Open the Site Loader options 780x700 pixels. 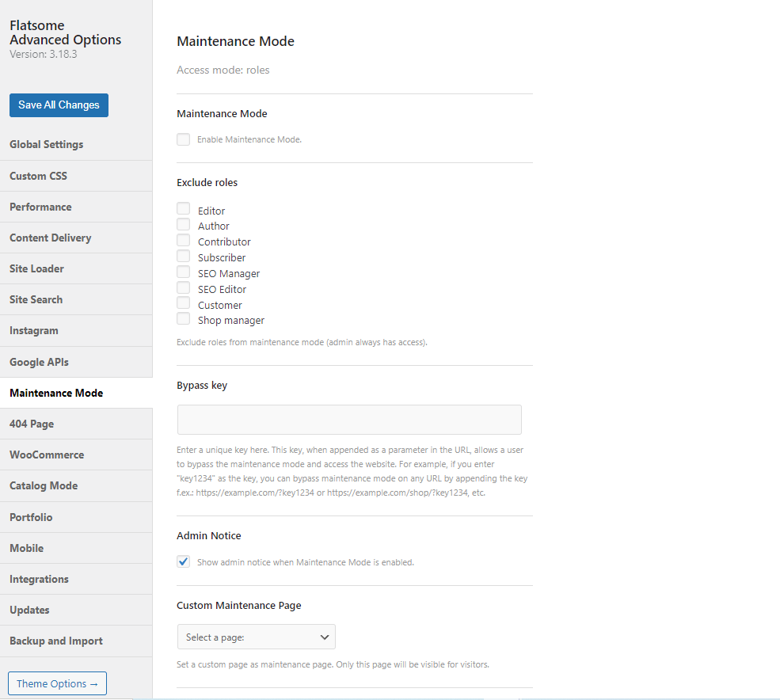tap(76, 268)
